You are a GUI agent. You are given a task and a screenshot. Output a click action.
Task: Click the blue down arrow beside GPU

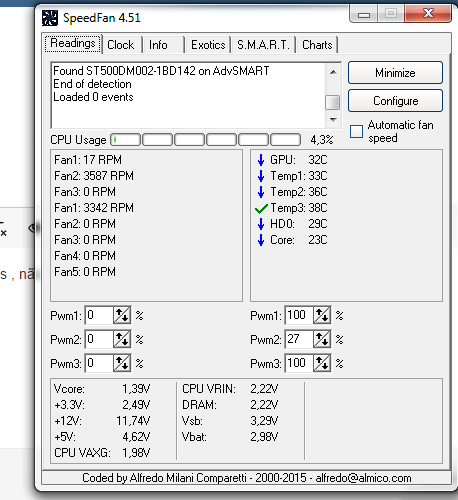pos(261,160)
